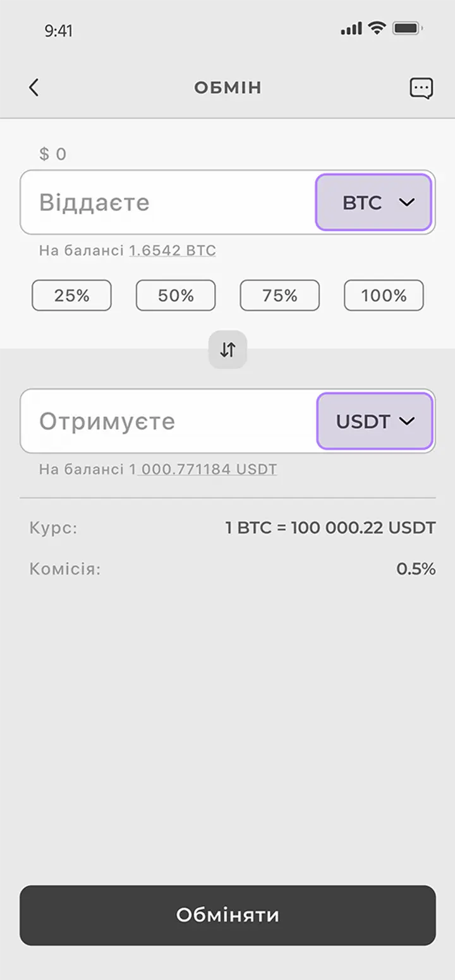Tap the 1.6542 BTC balance link
The width and height of the screenshot is (455, 980).
(x=173, y=251)
